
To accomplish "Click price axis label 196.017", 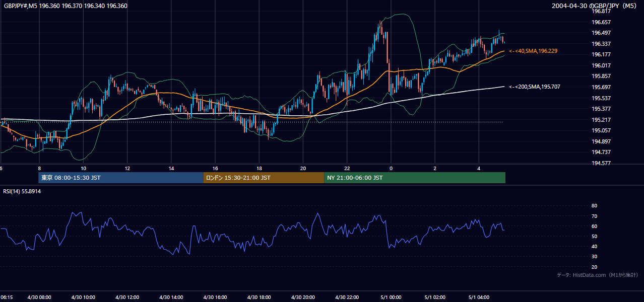I will point(602,65).
